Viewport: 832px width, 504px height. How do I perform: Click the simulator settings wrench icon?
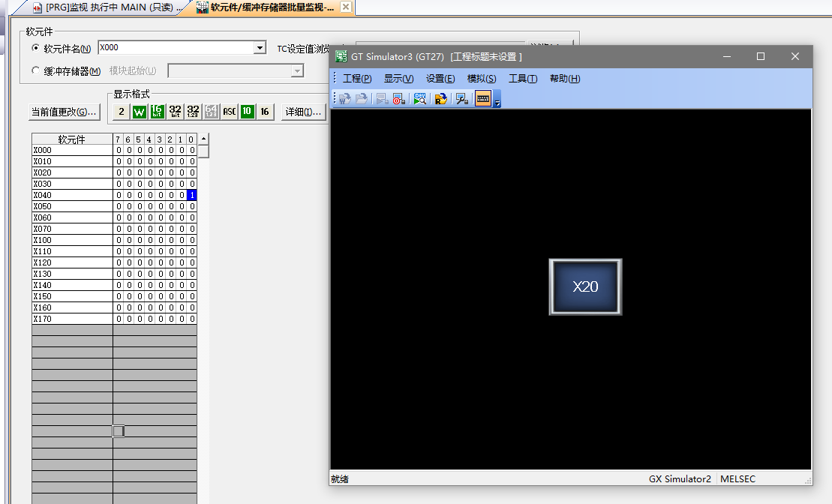pyautogui.click(x=462, y=99)
